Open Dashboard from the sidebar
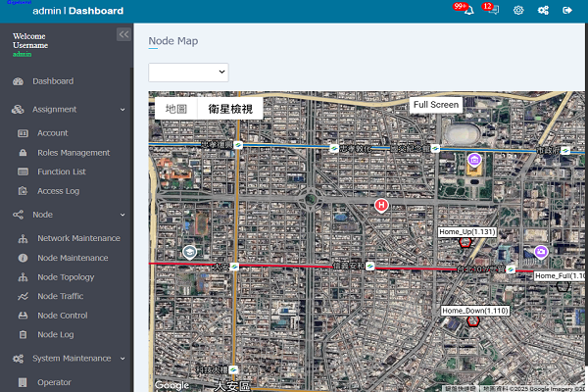This screenshot has width=588, height=392. (x=53, y=81)
